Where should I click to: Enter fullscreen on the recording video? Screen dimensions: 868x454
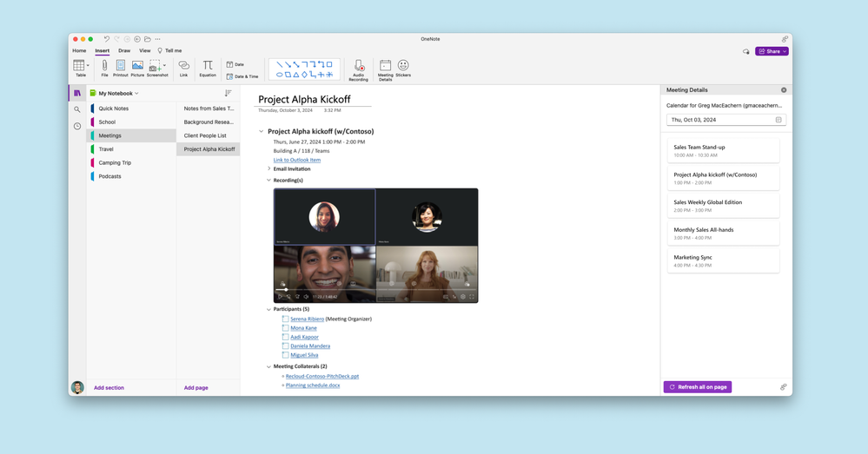(472, 297)
